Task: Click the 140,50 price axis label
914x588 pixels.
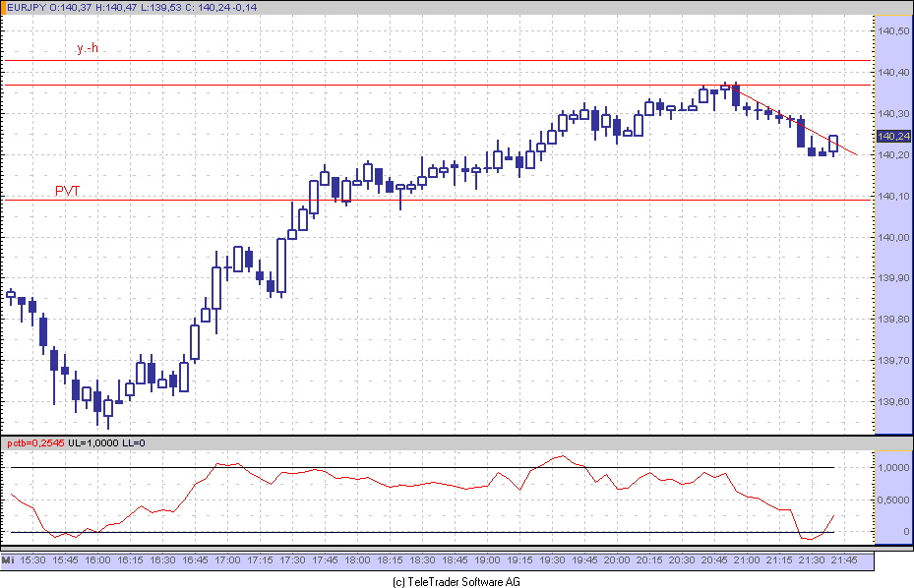Action: pos(893,30)
